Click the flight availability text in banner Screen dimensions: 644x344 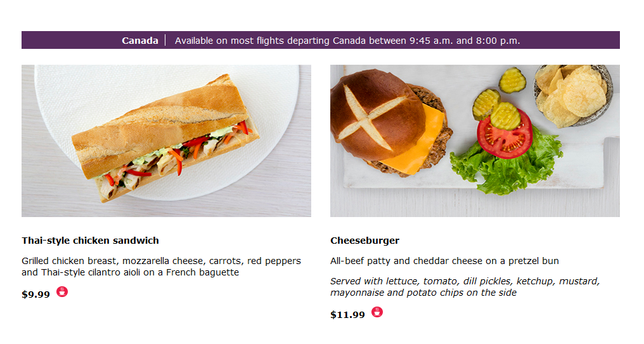tap(347, 41)
